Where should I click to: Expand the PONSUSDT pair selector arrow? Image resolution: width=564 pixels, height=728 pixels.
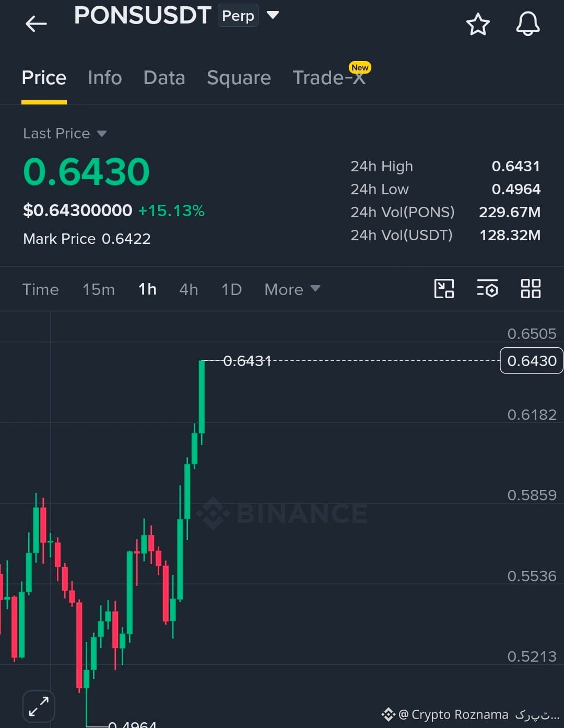tap(273, 15)
